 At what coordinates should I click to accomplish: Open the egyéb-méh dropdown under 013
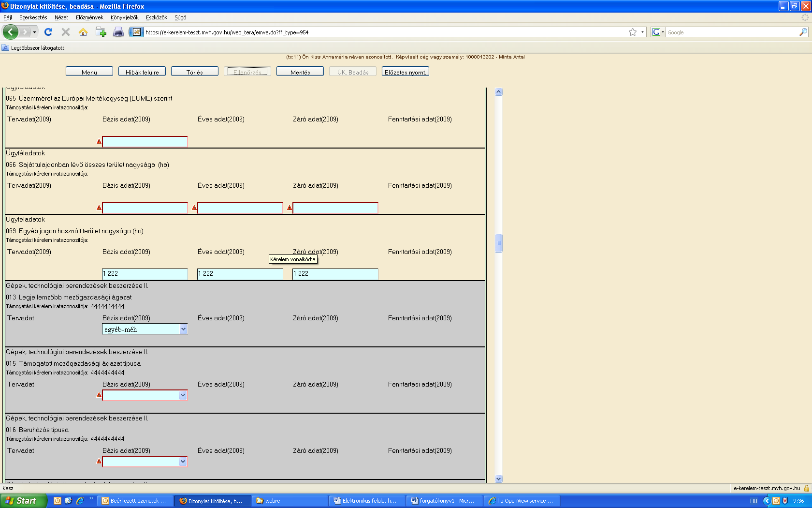tap(145, 329)
